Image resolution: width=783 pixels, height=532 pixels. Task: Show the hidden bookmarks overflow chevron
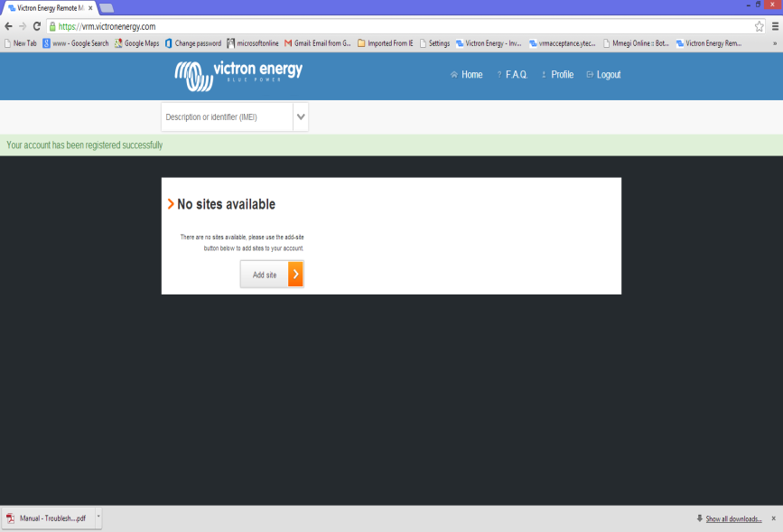point(775,42)
